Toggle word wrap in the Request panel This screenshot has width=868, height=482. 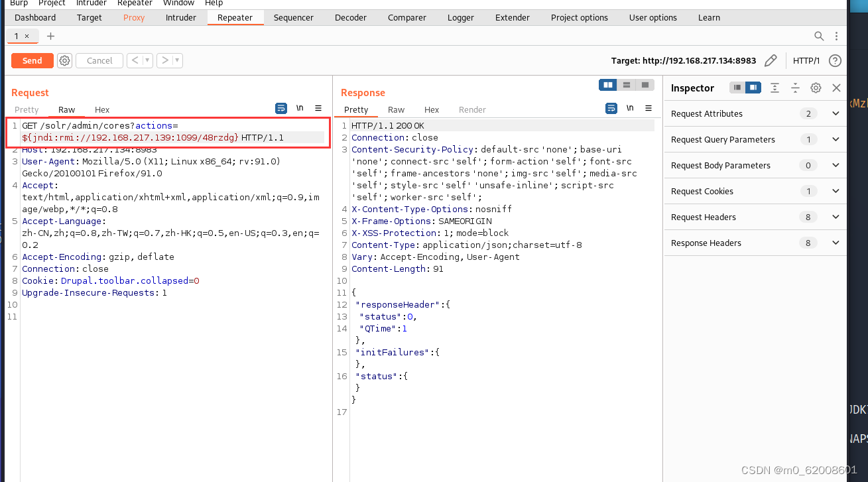[x=282, y=107]
